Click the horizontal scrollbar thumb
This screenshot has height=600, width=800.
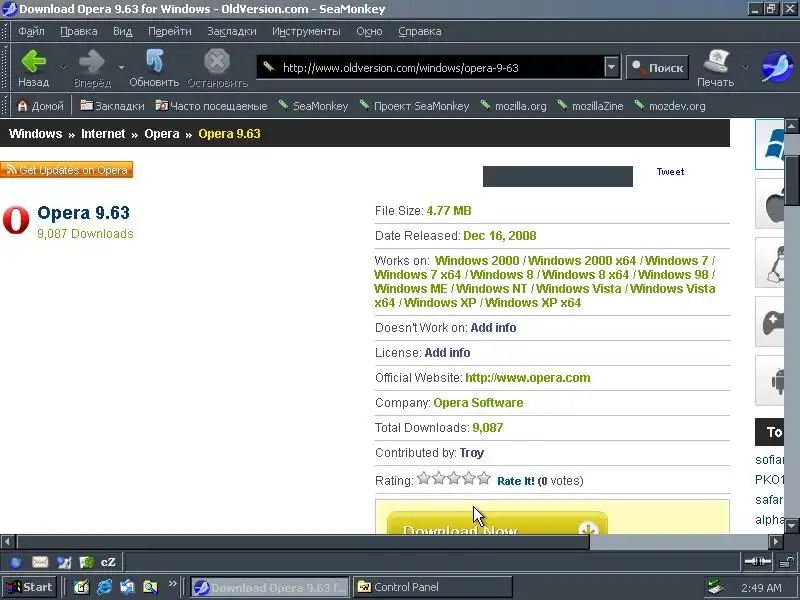pos(303,541)
